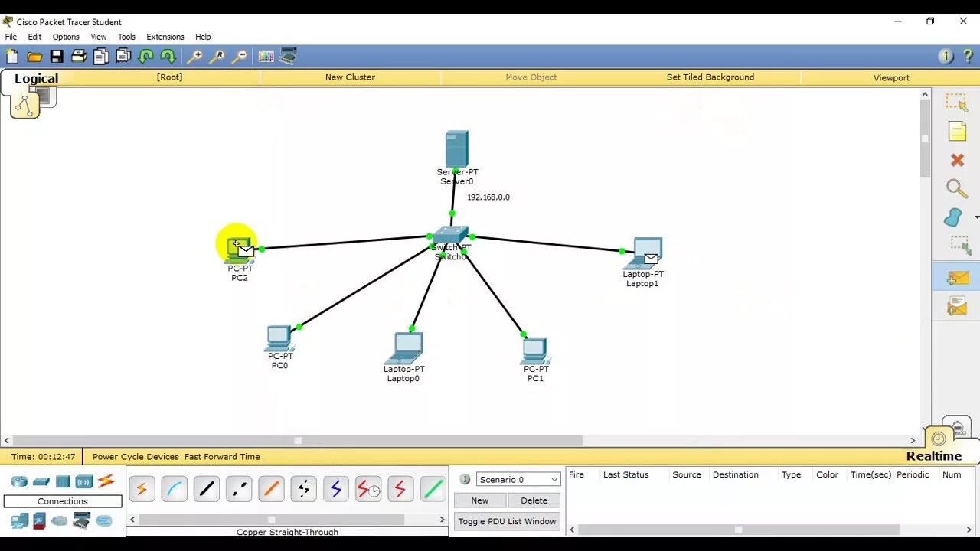Image resolution: width=980 pixels, height=551 pixels.
Task: Pick the automatic connection type cable
Action: (x=142, y=488)
